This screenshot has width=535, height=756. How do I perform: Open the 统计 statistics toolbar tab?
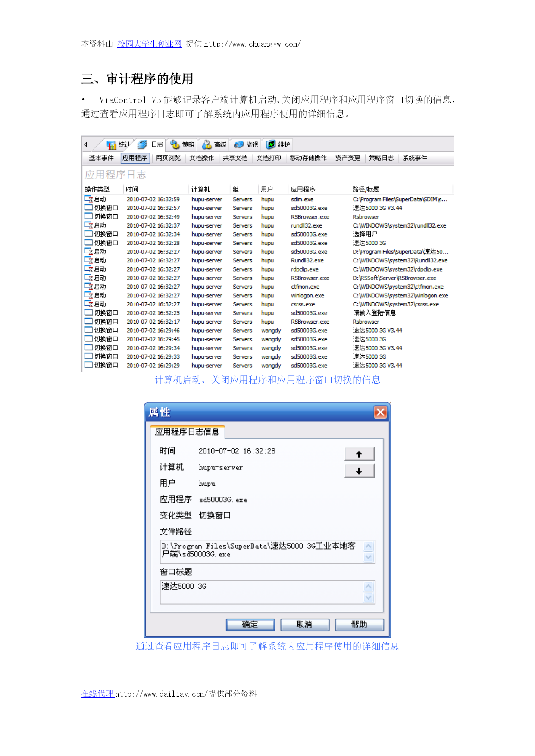(118, 145)
